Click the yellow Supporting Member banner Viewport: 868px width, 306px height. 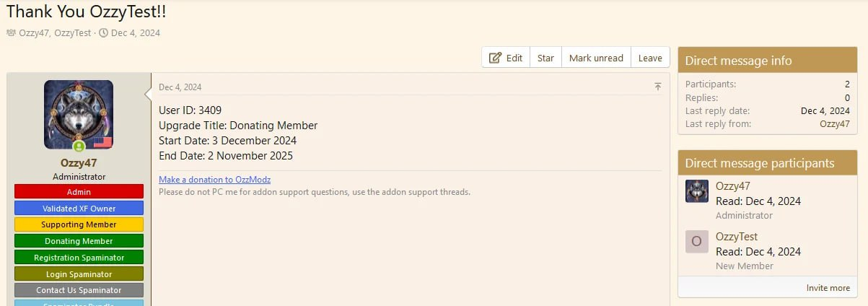[79, 224]
